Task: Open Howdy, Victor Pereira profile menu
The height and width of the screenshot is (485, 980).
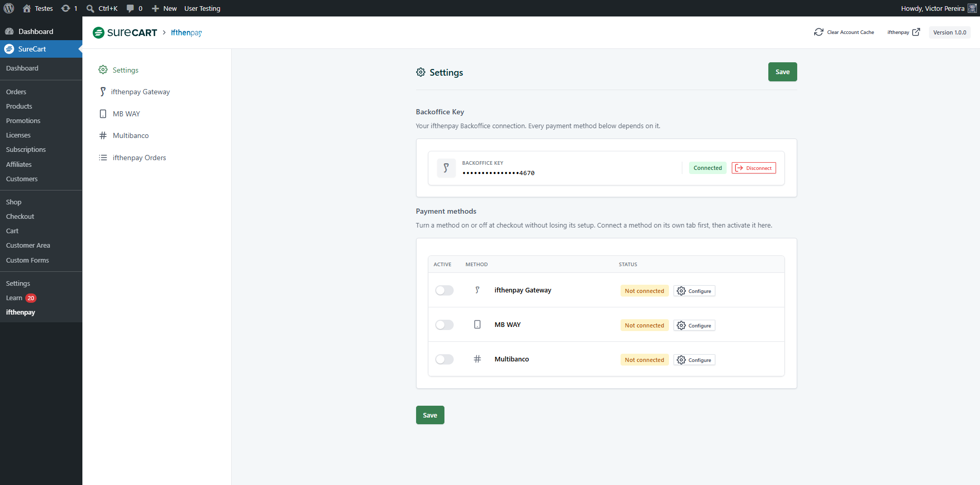Action: pos(938,8)
